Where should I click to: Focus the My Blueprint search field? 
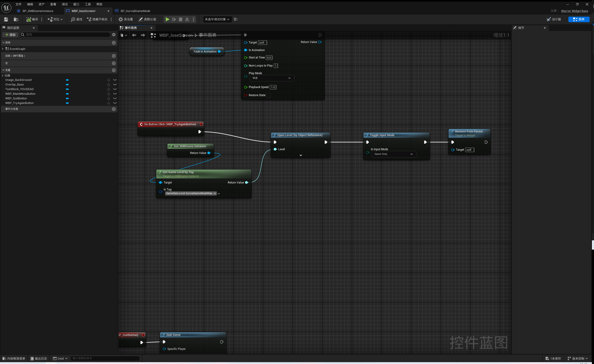[65, 35]
